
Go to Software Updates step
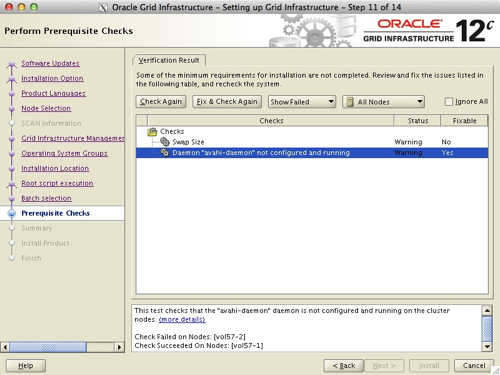click(50, 63)
